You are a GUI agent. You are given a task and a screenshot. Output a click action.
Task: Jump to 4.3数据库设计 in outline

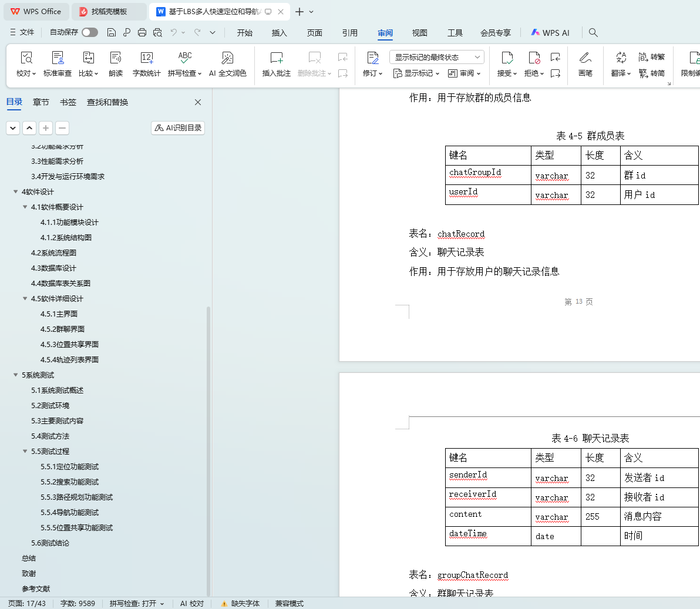point(53,268)
